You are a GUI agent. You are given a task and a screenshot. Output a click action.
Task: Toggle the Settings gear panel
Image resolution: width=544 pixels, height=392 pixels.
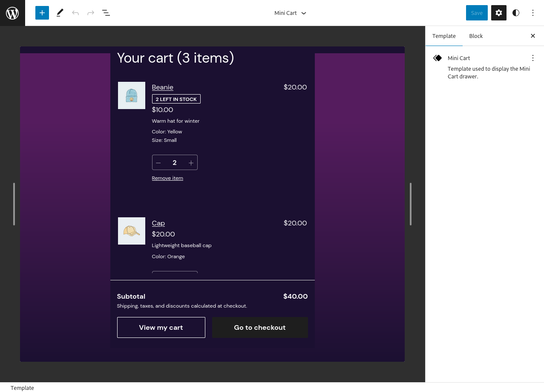(x=499, y=13)
